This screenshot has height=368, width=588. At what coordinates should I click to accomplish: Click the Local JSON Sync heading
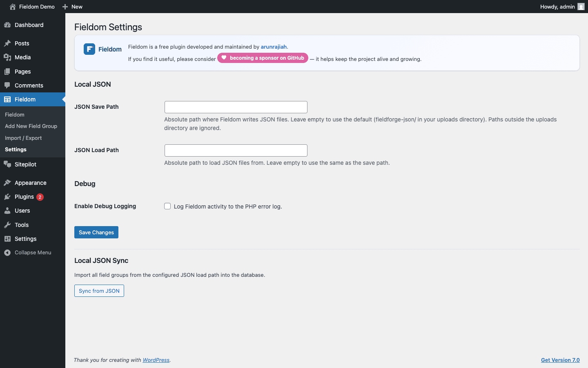pos(101,260)
